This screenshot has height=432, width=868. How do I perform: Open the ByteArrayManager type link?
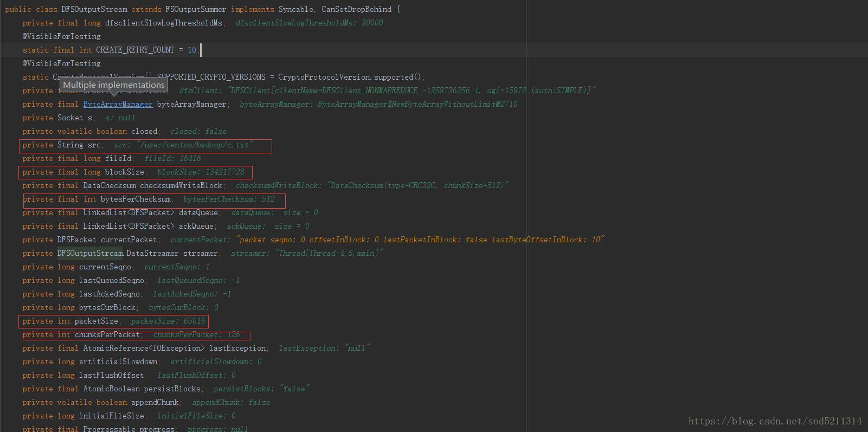[x=118, y=104]
